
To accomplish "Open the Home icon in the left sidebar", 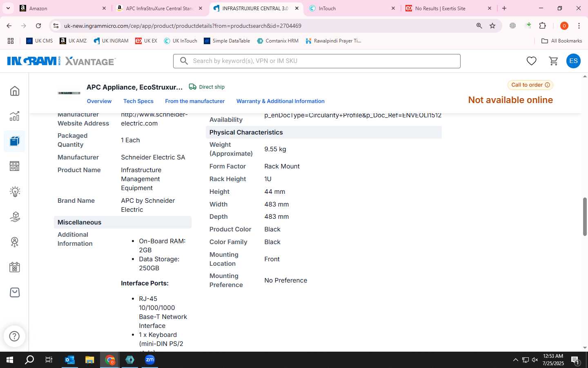I will [15, 91].
